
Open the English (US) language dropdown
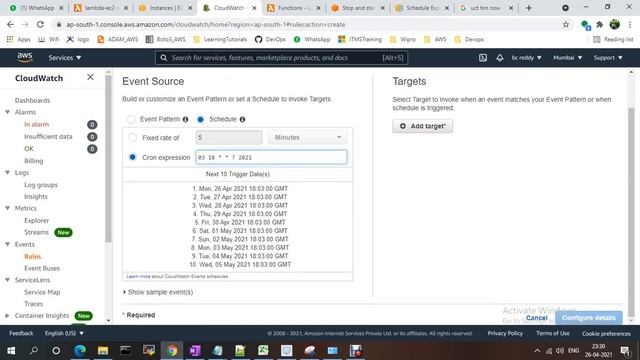click(x=64, y=333)
